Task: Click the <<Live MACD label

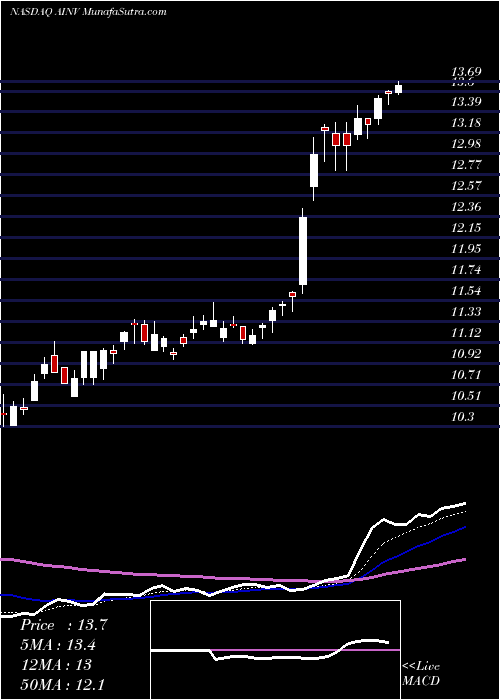Action: (421, 673)
